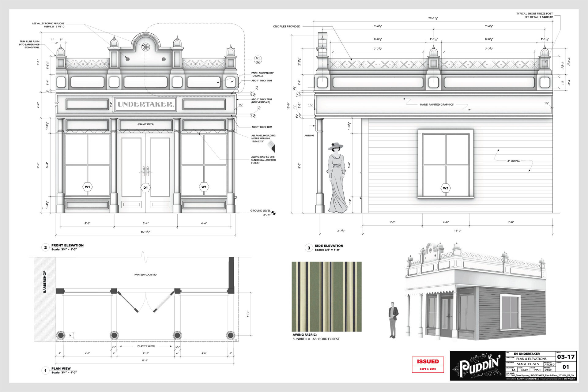Click view number 3 circle marker
This screenshot has width=588, height=392.
(309, 248)
